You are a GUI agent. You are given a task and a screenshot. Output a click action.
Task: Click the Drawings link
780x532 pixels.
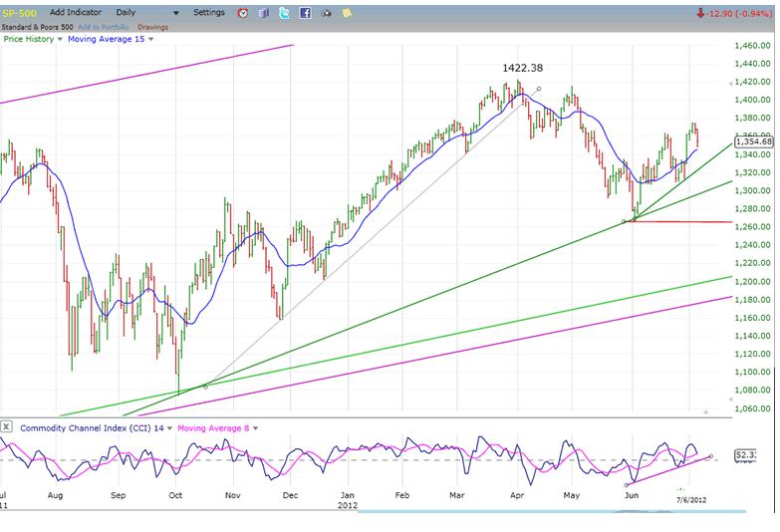(152, 27)
